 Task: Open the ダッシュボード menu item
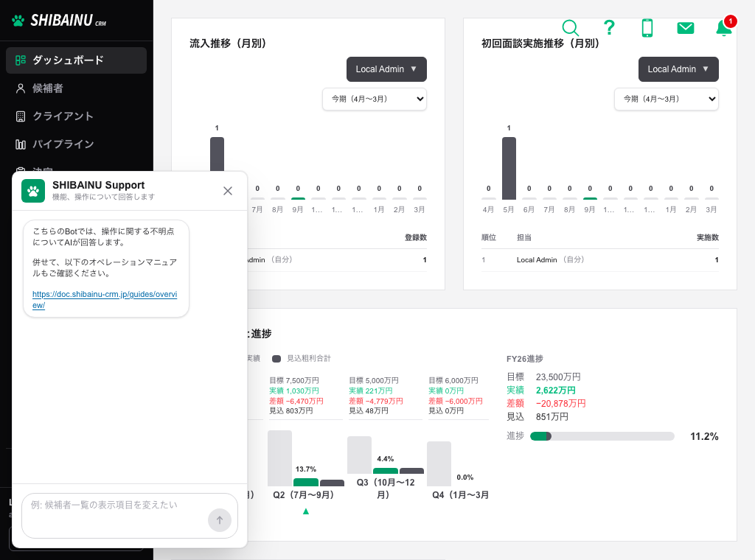[x=76, y=60]
